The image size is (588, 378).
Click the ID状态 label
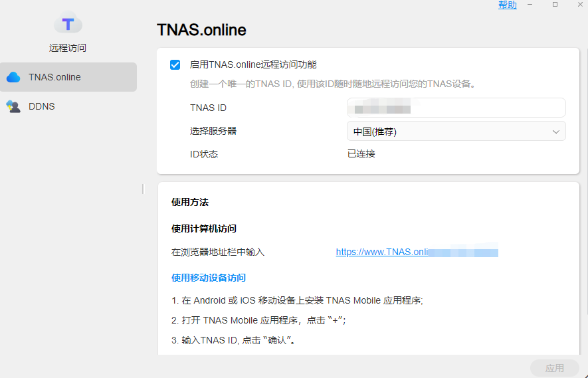click(203, 154)
